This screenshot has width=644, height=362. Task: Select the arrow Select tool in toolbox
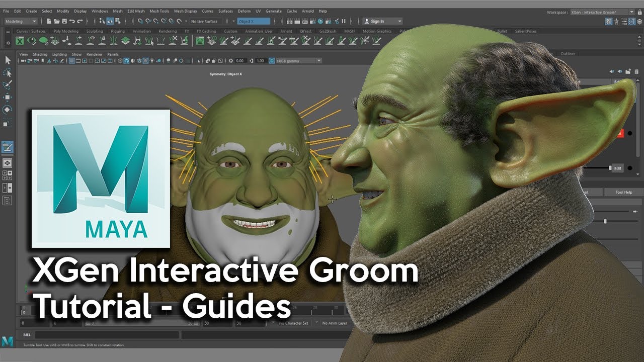click(8, 60)
